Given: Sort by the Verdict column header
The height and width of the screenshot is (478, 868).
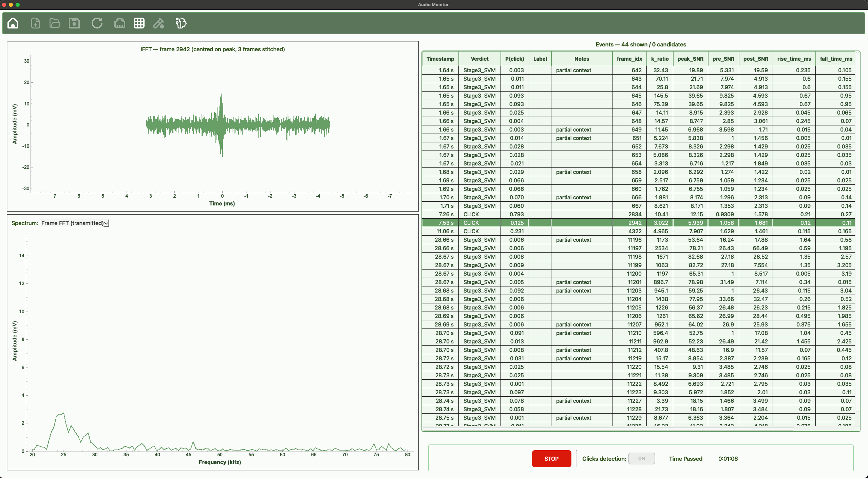Looking at the screenshot, I should 479,59.
